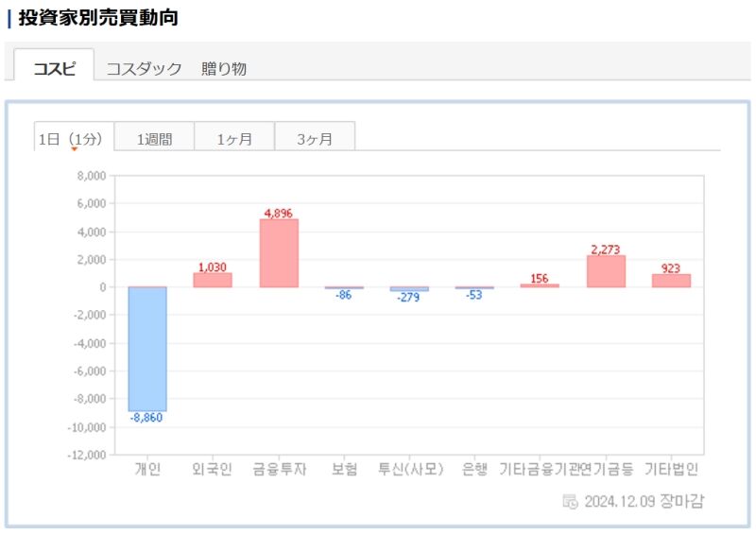Click the 923 value label
Screen dimensions: 756x535
pyautogui.click(x=670, y=268)
